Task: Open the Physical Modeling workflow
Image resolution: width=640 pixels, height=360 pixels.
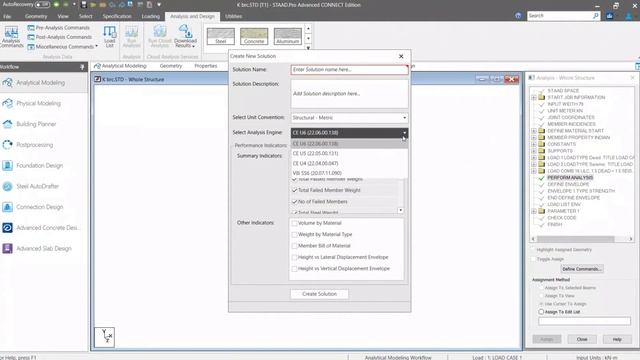Action: tap(38, 103)
